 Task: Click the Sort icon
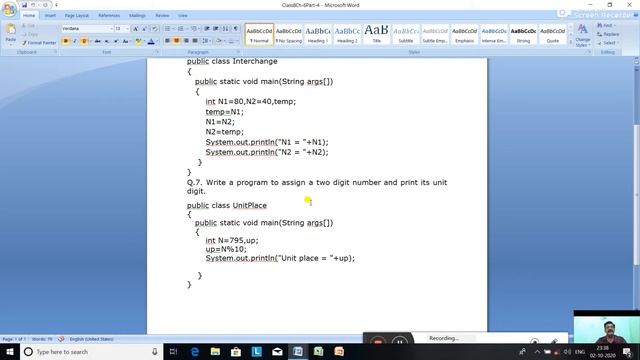click(226, 29)
